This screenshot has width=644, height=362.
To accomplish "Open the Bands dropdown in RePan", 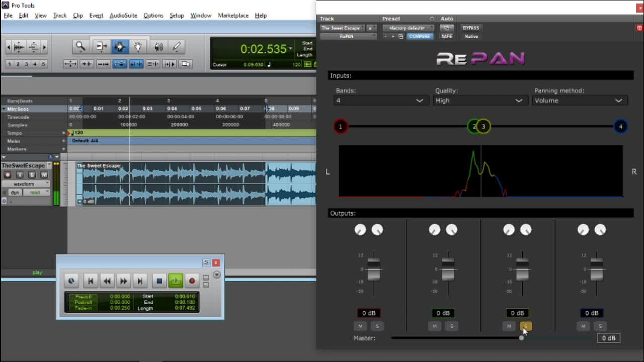I will [x=380, y=101].
